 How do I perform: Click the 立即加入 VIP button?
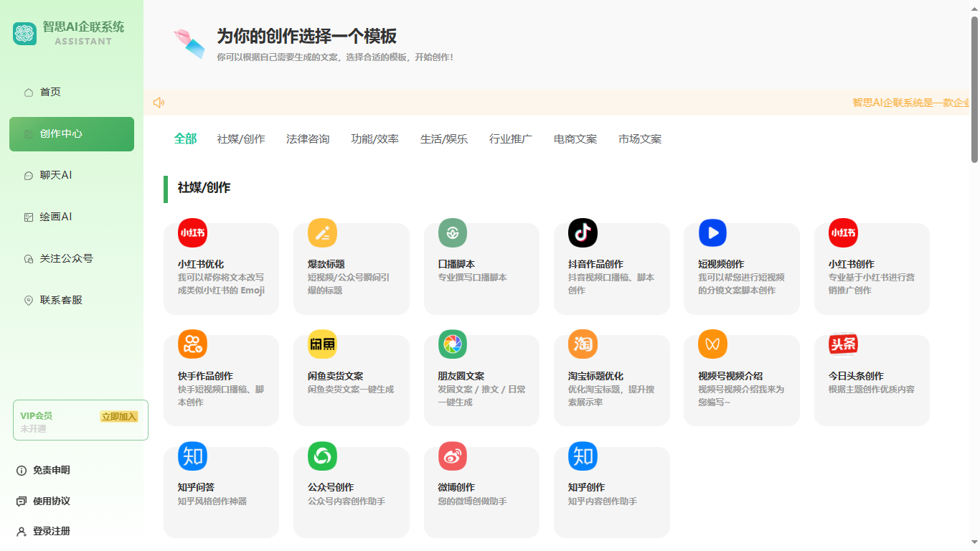[119, 417]
